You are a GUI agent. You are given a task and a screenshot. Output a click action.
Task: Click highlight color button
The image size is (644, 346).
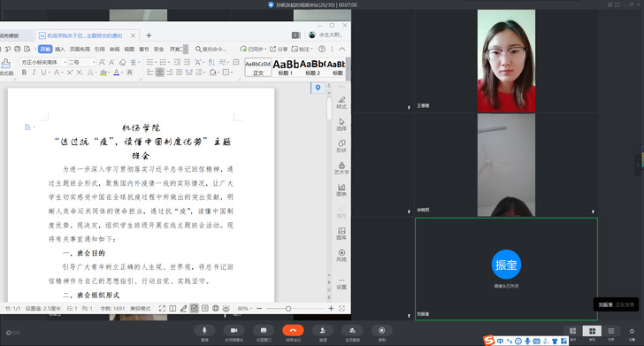[x=103, y=73]
